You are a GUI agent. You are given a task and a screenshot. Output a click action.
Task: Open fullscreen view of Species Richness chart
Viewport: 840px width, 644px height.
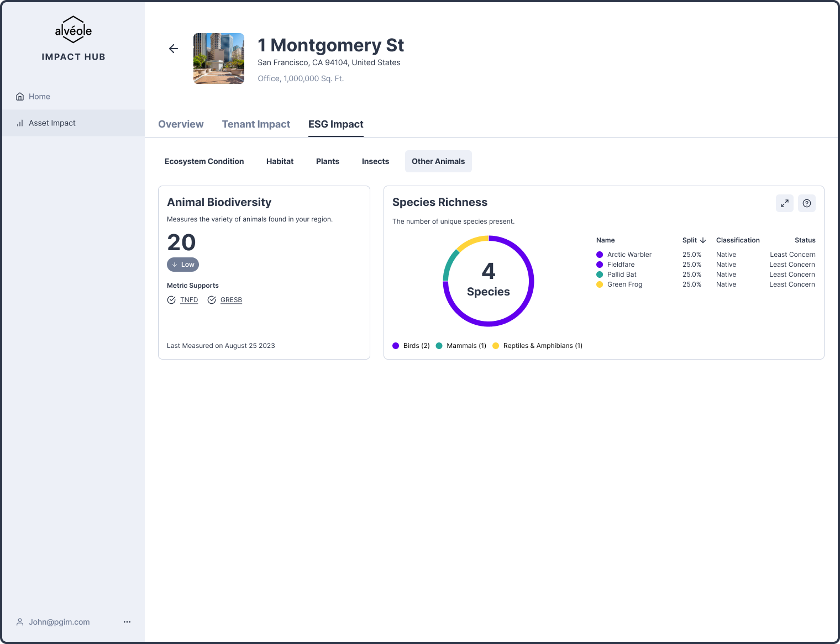tap(784, 203)
